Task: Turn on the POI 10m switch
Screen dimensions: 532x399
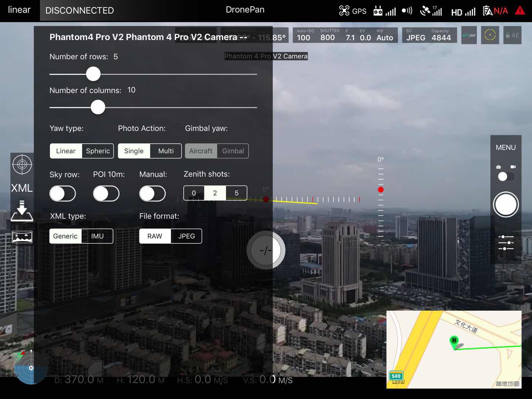Action: (x=106, y=194)
